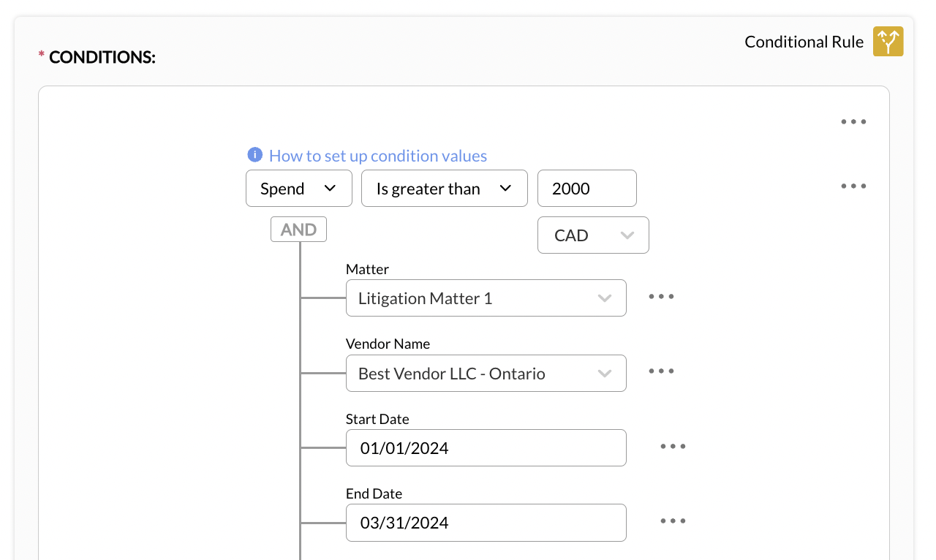Click the Start Date field 01/01/2024
The height and width of the screenshot is (560, 936).
point(486,448)
